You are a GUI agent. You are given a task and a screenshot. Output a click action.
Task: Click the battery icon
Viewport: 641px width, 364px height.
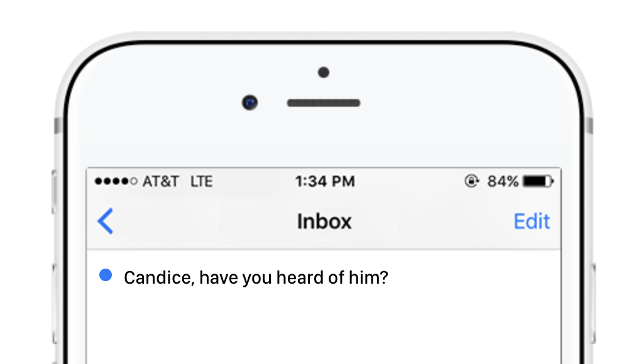537,182
